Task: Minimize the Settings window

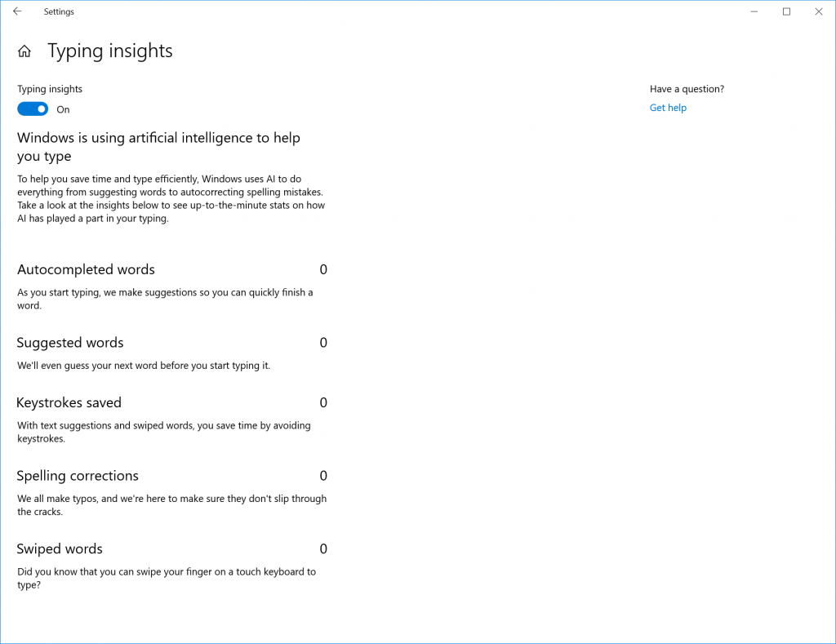Action: pos(754,11)
